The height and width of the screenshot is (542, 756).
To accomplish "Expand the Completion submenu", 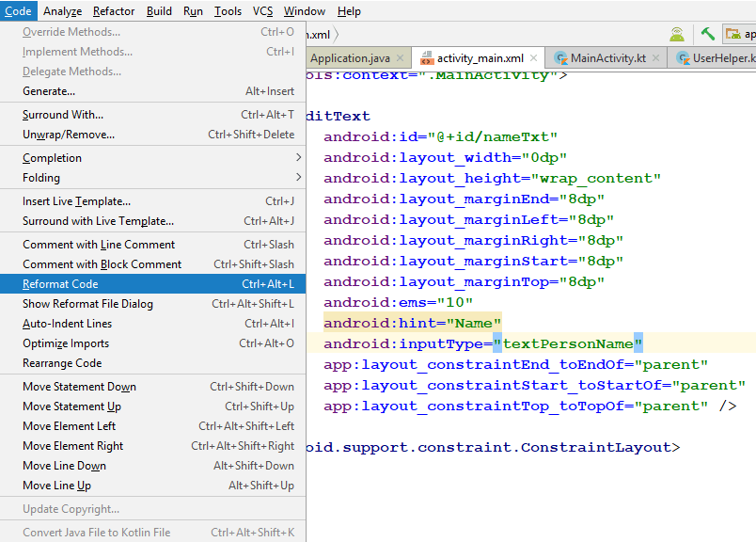I will click(153, 158).
